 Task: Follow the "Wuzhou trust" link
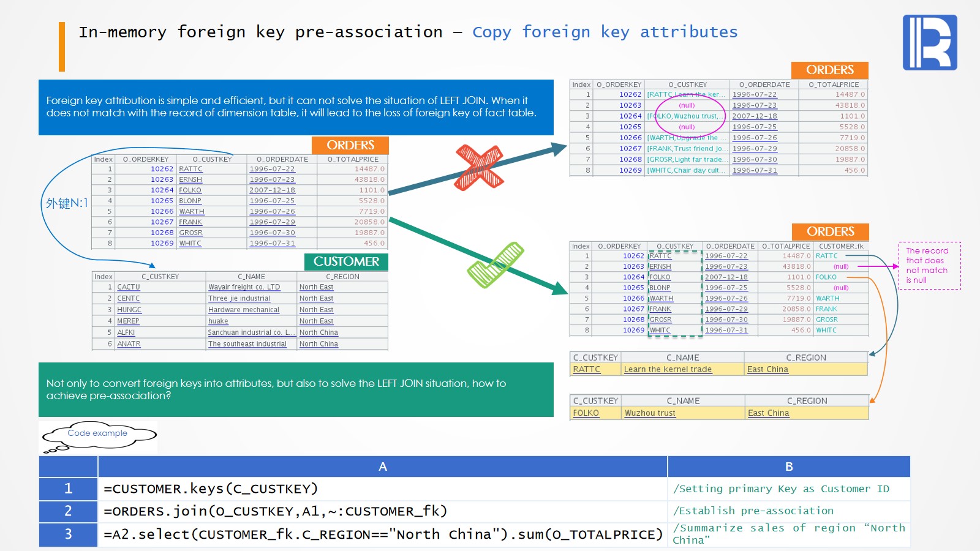click(650, 413)
